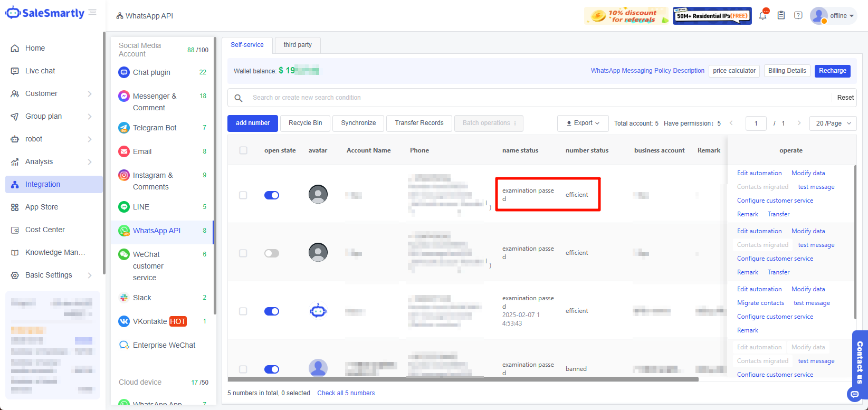Screen dimensions: 868x410
Task: Click the WhatsApp API channel icon
Action: pyautogui.click(x=124, y=231)
